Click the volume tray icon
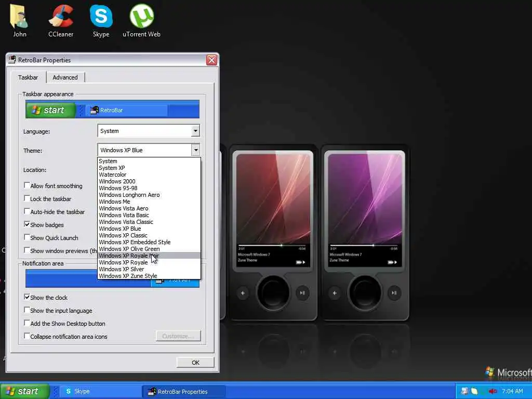 (493, 391)
